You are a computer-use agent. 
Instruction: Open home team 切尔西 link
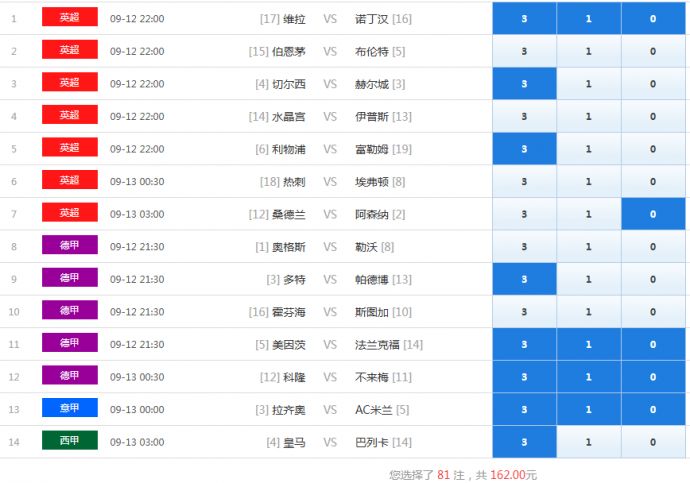coord(289,84)
